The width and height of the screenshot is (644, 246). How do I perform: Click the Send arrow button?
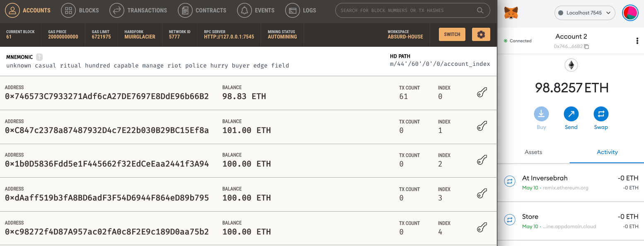pyautogui.click(x=571, y=114)
